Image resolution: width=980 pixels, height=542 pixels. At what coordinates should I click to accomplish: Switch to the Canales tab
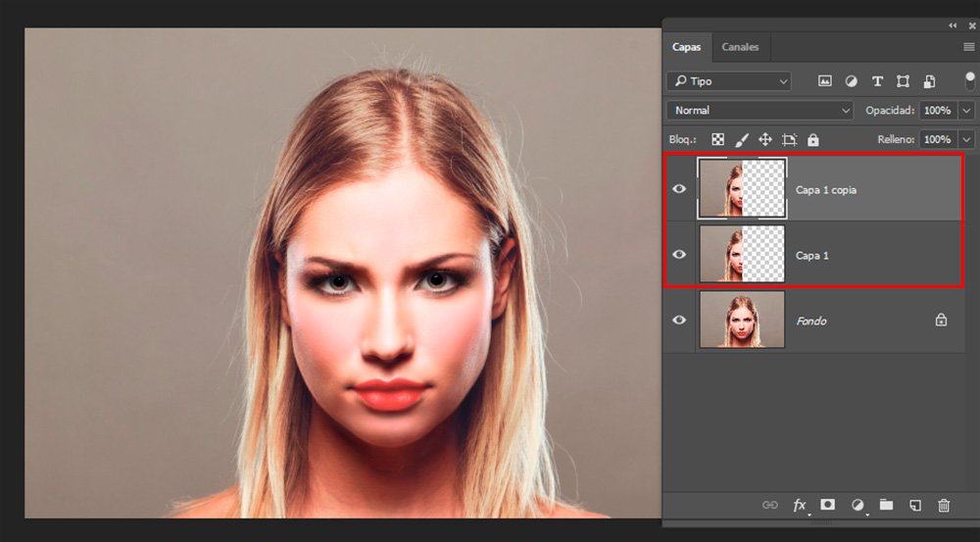[x=740, y=47]
